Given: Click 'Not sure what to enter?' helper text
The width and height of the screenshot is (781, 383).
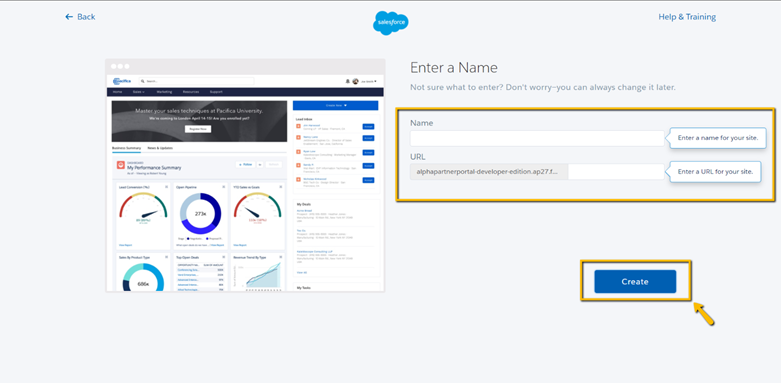Looking at the screenshot, I should 542,87.
